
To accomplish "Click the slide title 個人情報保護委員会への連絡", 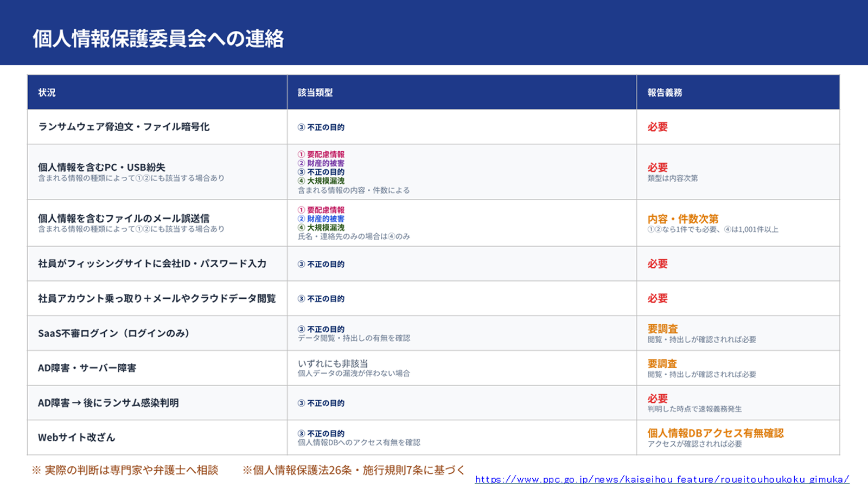I will (x=158, y=38).
